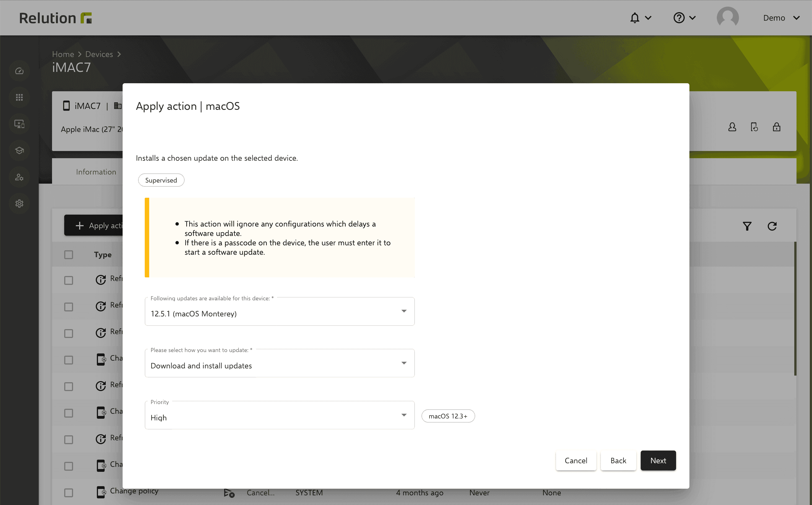This screenshot has height=505, width=812.
Task: Expand the Demo user menu chevron
Action: point(797,18)
